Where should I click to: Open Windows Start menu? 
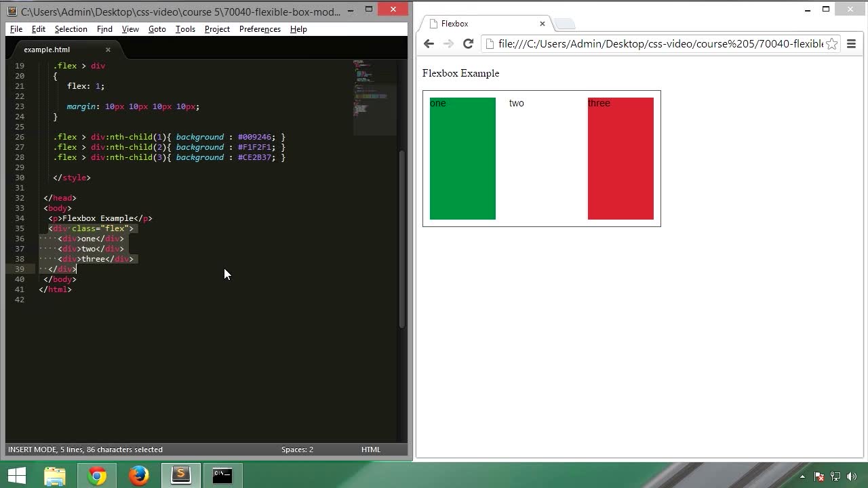pos(16,476)
